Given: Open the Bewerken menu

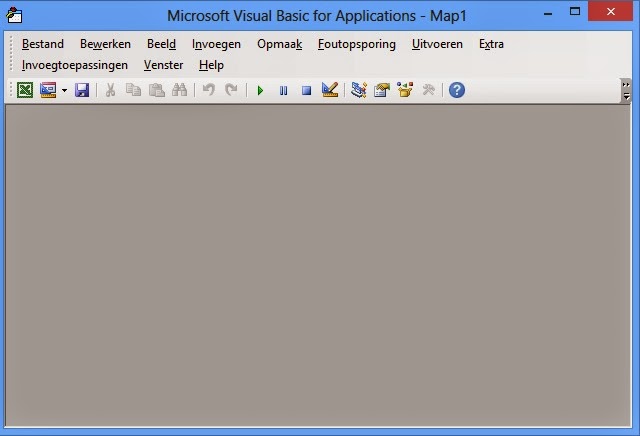Looking at the screenshot, I should coord(105,44).
